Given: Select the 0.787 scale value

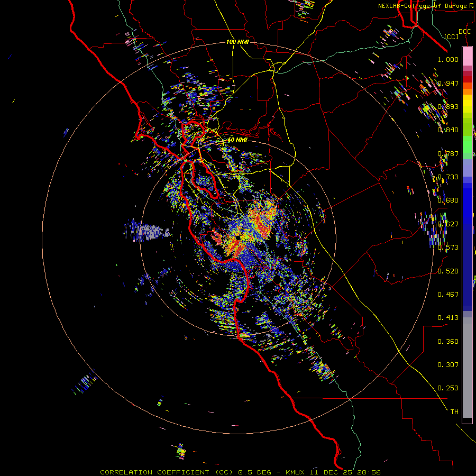Looking at the screenshot, I should (448, 153).
